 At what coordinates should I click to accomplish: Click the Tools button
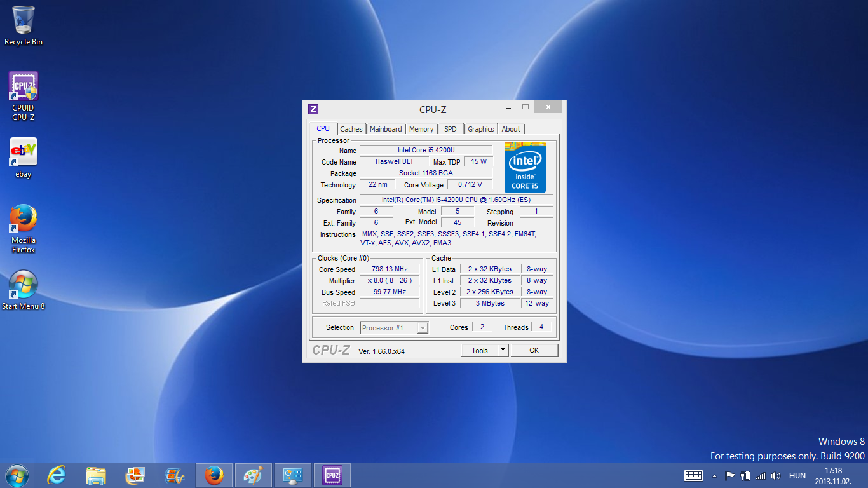point(479,350)
